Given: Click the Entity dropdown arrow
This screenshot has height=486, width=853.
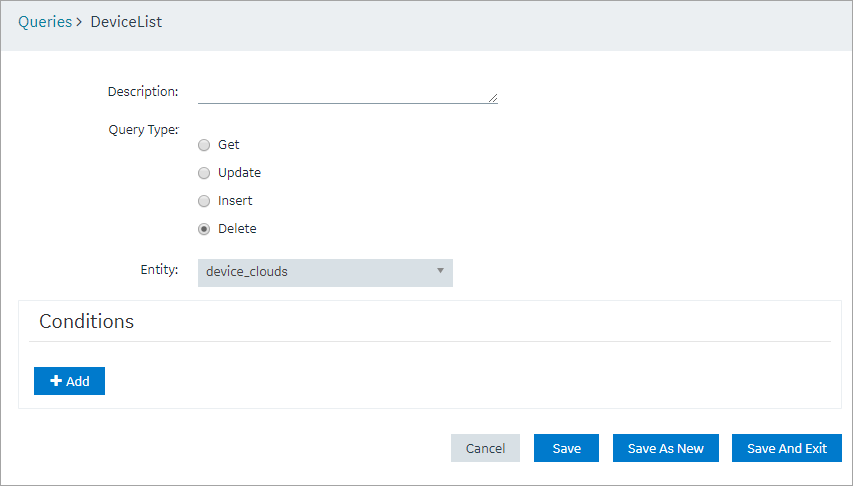Looking at the screenshot, I should [441, 270].
